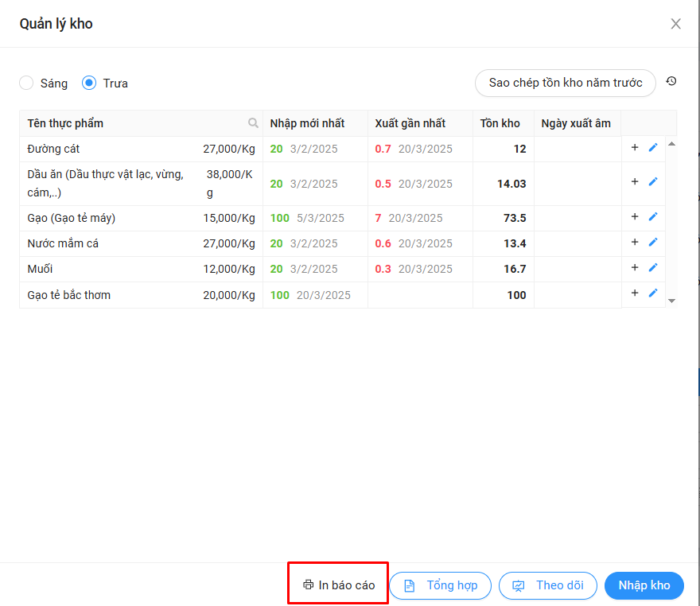The width and height of the screenshot is (700, 606).
Task: Open the history clock icon
Action: click(x=671, y=81)
